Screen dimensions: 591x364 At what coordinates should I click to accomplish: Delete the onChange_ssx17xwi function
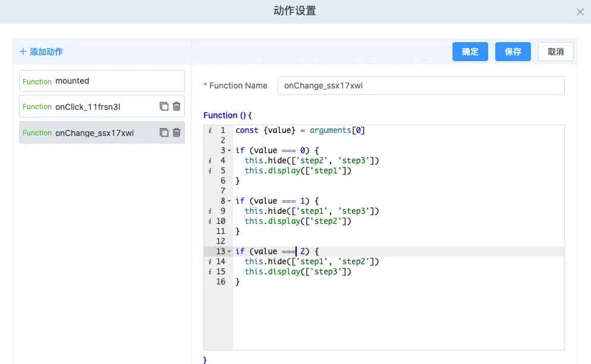point(177,133)
